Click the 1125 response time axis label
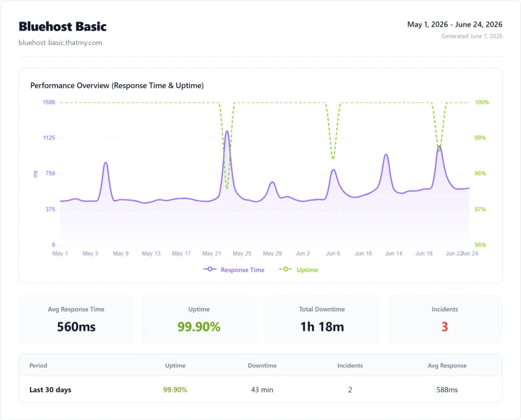 49,137
